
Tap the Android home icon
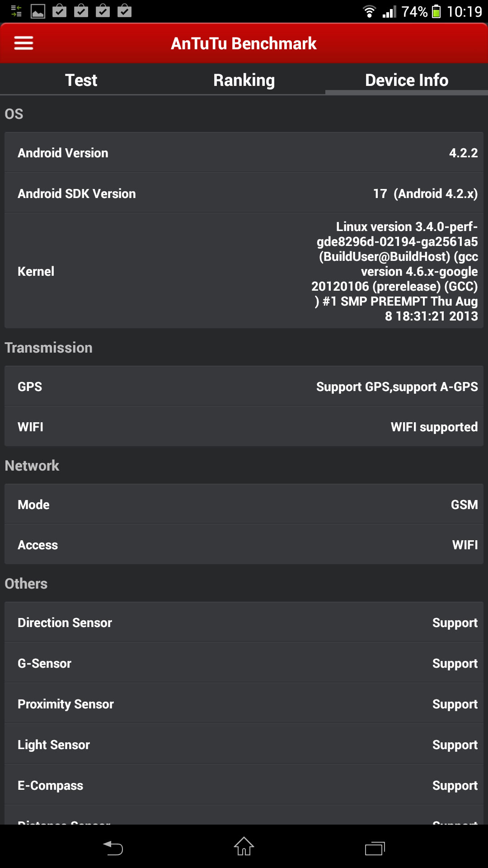[244, 846]
